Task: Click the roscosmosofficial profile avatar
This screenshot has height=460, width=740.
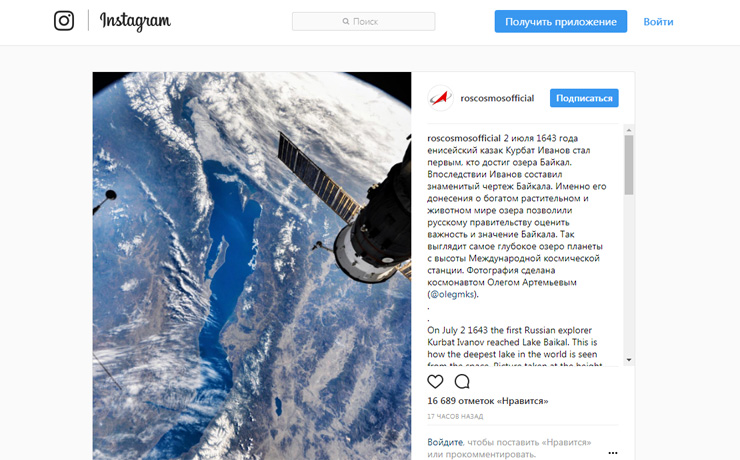Action: 440,98
